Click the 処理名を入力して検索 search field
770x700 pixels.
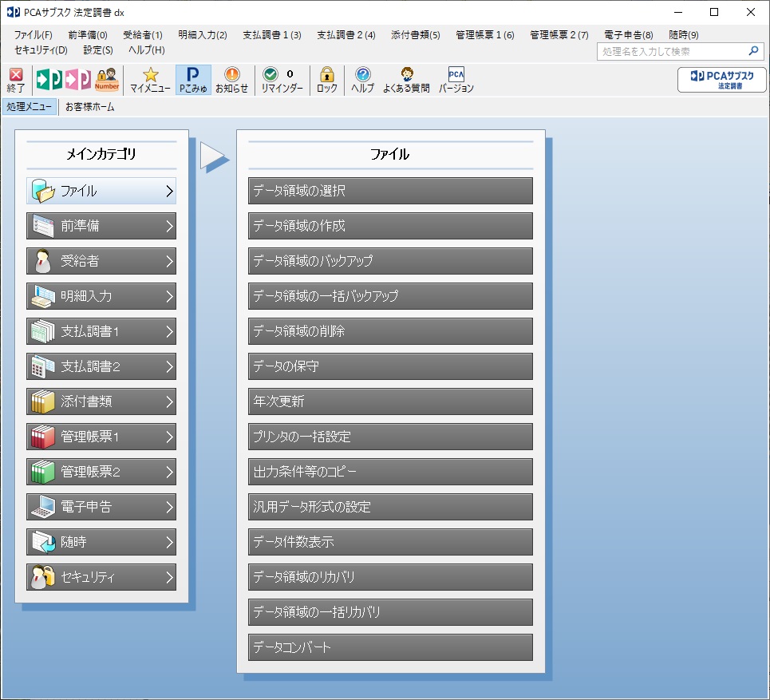672,52
